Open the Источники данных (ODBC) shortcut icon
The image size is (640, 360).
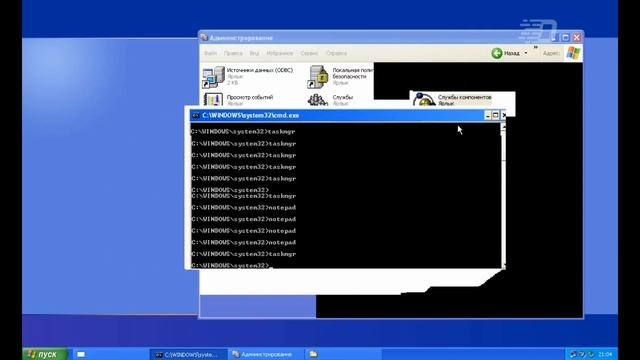(x=213, y=77)
